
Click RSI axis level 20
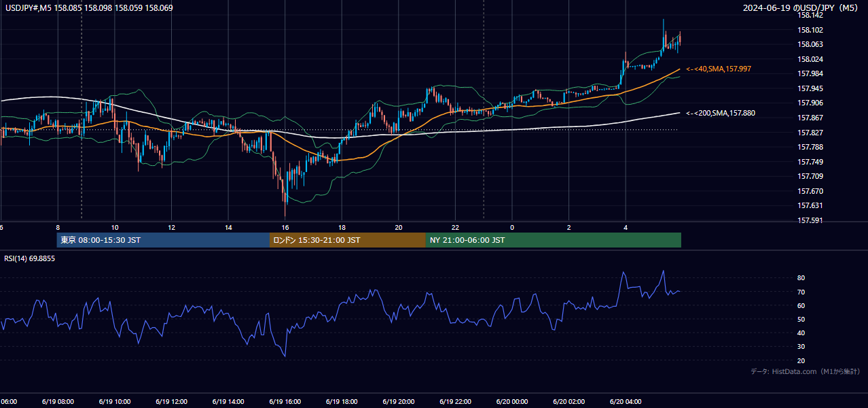point(801,360)
